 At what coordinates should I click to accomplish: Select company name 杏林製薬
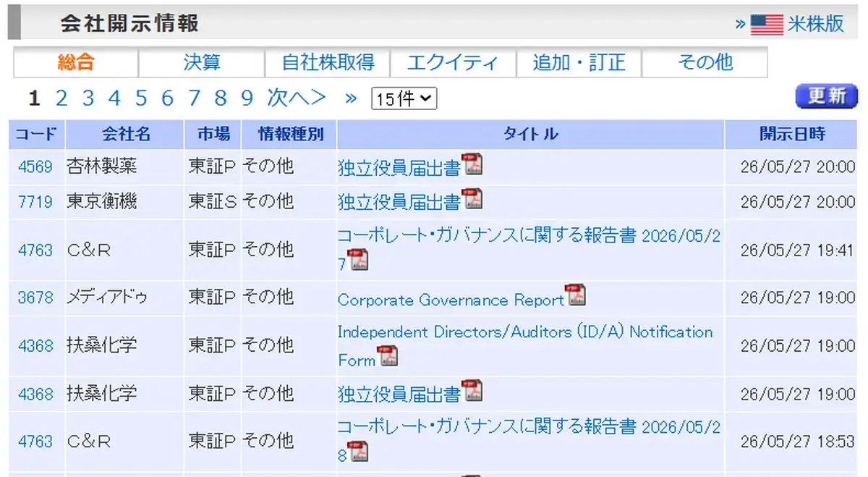pyautogui.click(x=102, y=166)
